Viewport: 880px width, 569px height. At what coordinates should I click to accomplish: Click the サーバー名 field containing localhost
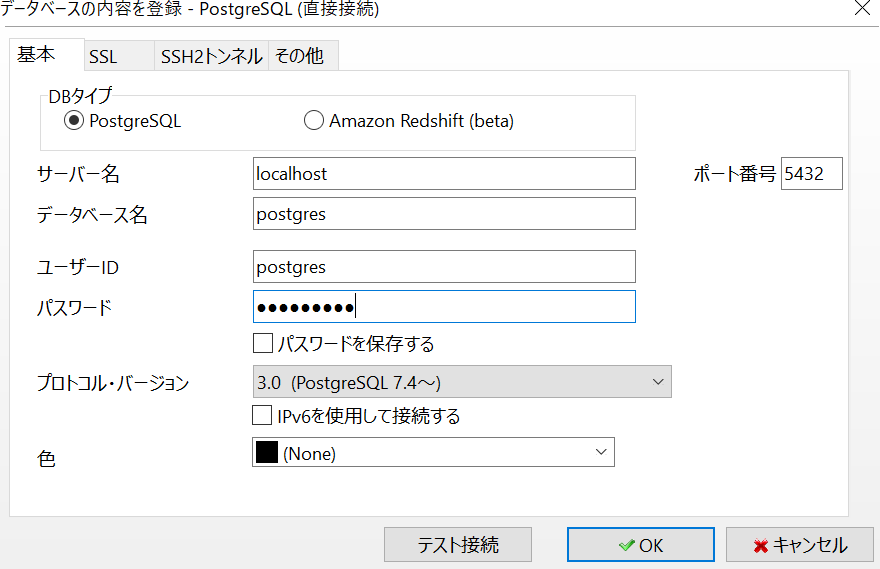point(444,174)
